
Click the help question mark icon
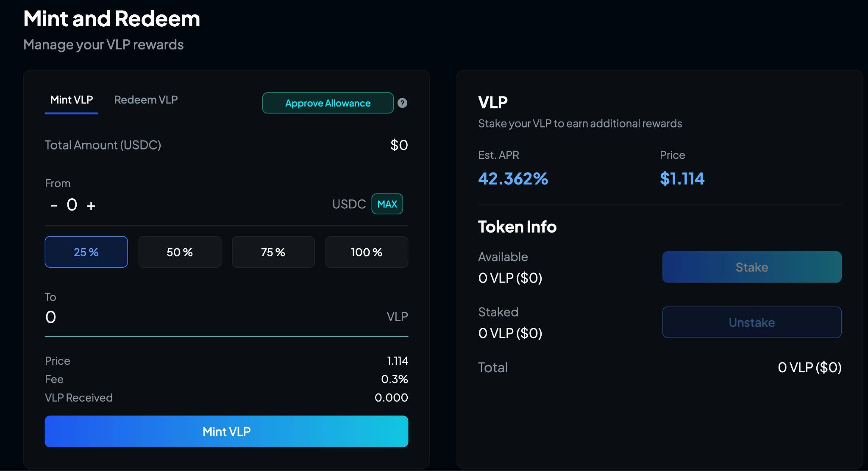point(403,103)
